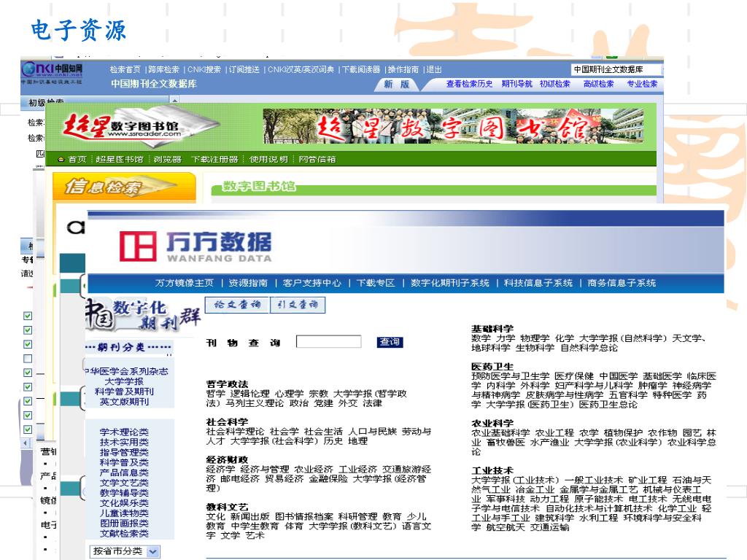This screenshot has width=747, height=560.
Task: Open 文学文艺类 category link
Action: pos(124,483)
